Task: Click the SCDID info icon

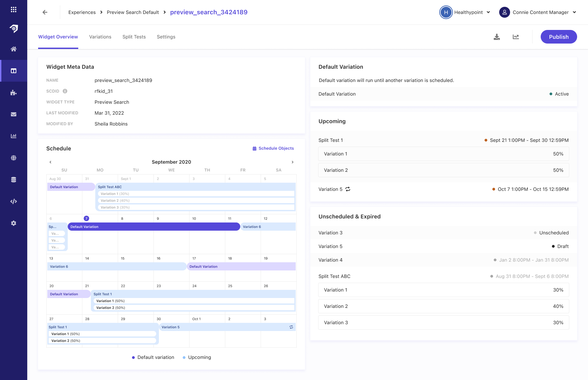Action: [65, 91]
